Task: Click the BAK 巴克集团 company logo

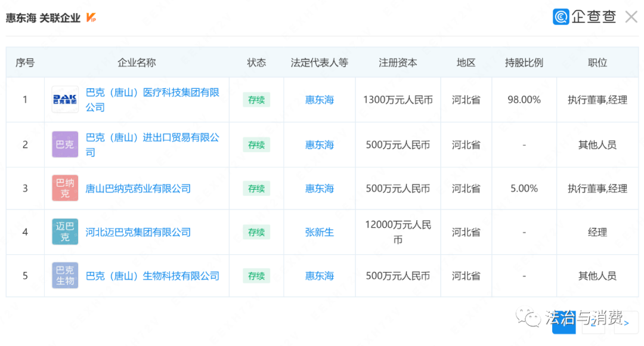Action: pos(65,100)
